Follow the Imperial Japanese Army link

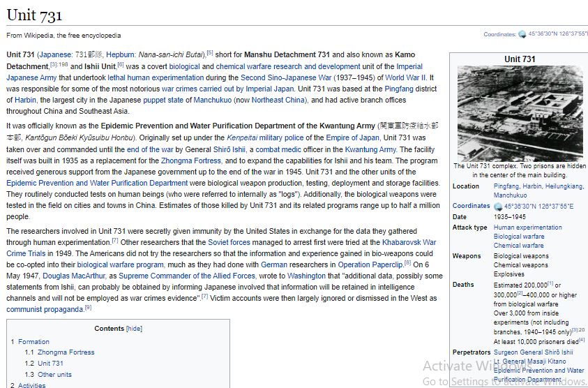point(214,72)
